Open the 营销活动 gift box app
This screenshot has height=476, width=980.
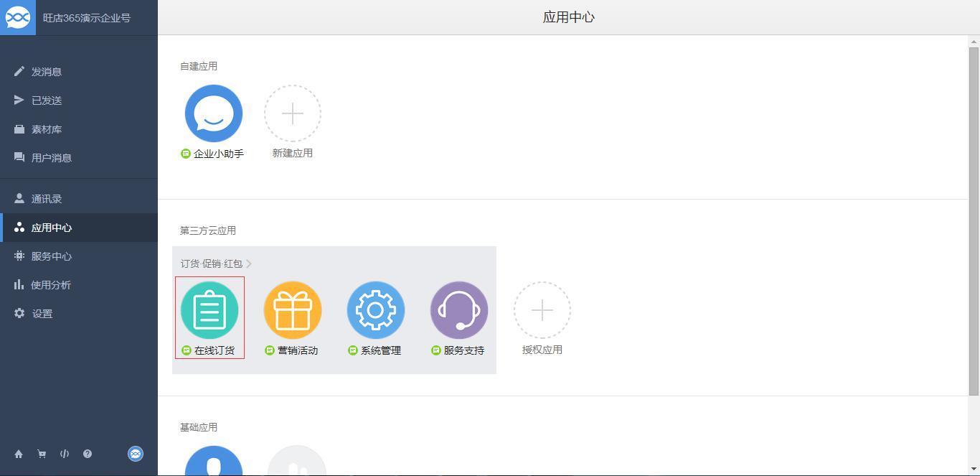293,310
